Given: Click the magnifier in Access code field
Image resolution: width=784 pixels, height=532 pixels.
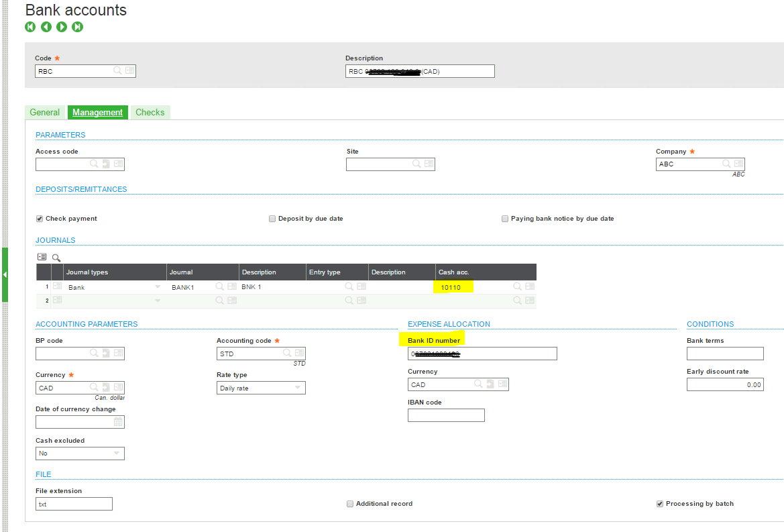Looking at the screenshot, I should click(x=94, y=164).
